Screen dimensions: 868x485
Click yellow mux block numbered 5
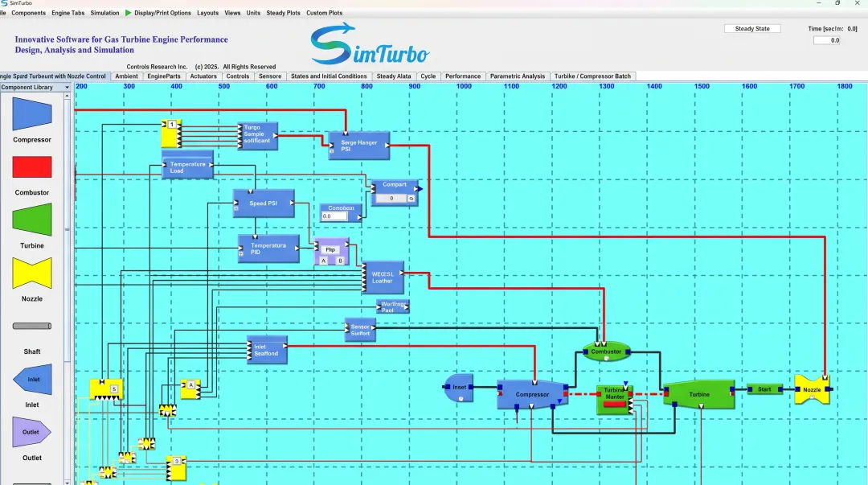coord(106,389)
